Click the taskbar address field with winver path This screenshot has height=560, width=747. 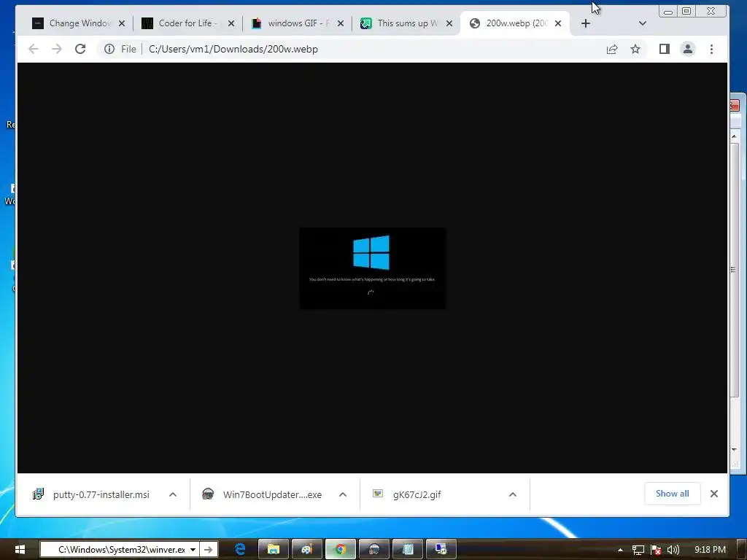[x=115, y=550]
